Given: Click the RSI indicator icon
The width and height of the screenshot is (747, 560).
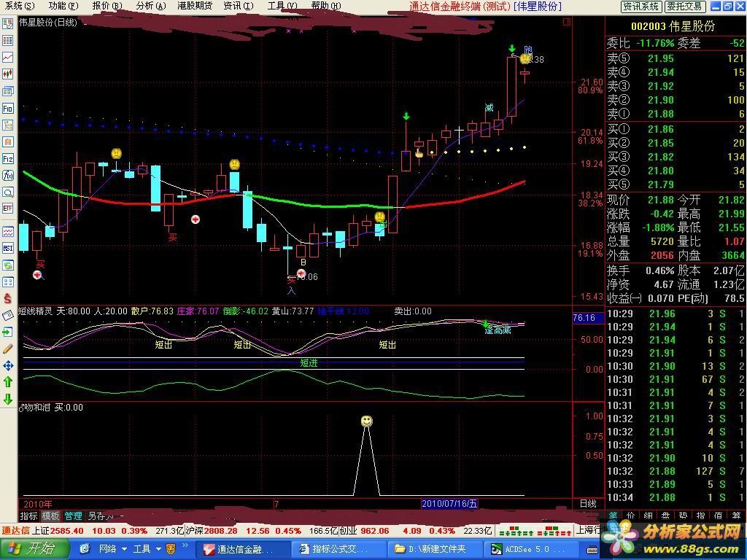Looking at the screenshot, I should coord(7,248).
